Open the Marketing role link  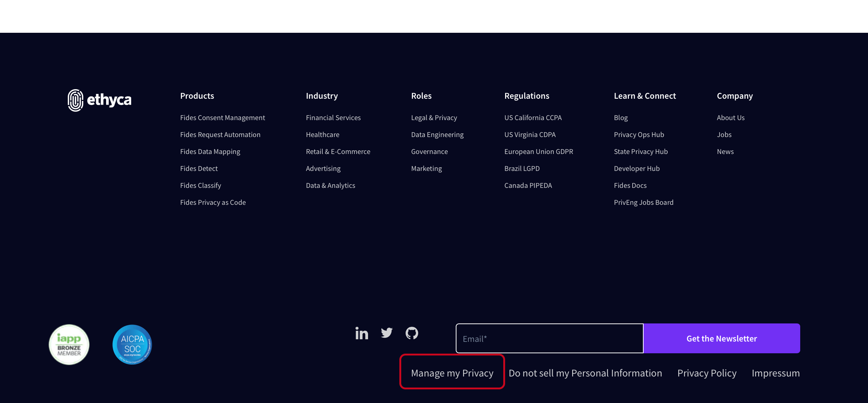[x=426, y=168]
